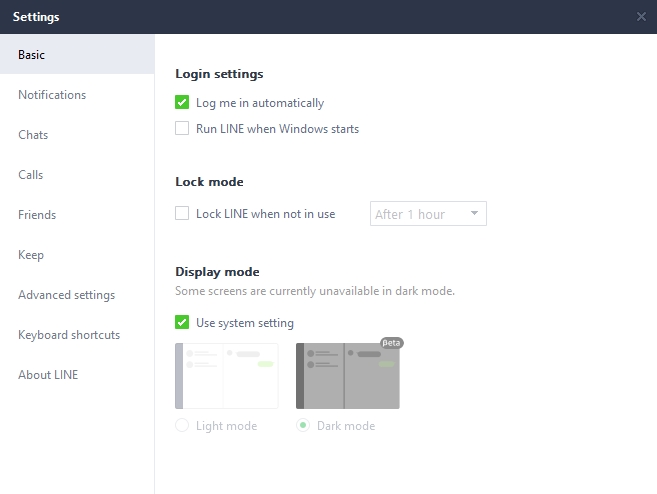Switch to Notifications settings
The height and width of the screenshot is (494, 657).
pyautogui.click(x=77, y=95)
